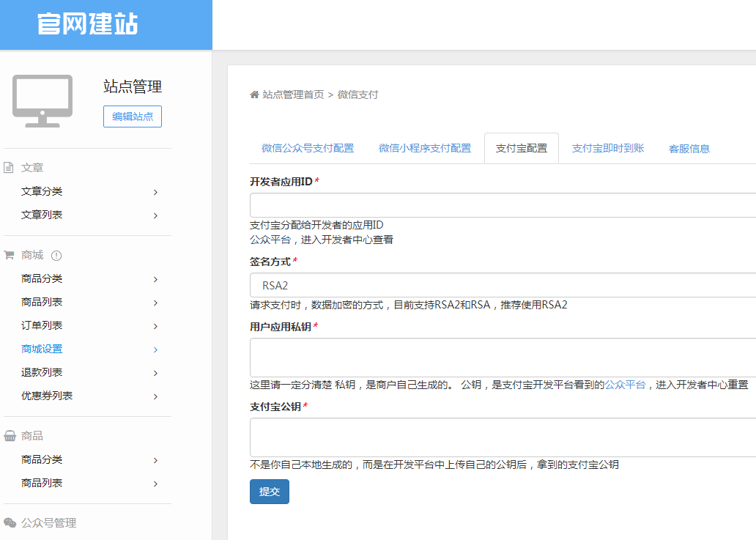Click the 商城 shopping cart icon
Image resolution: width=756 pixels, height=540 pixels.
click(10, 254)
